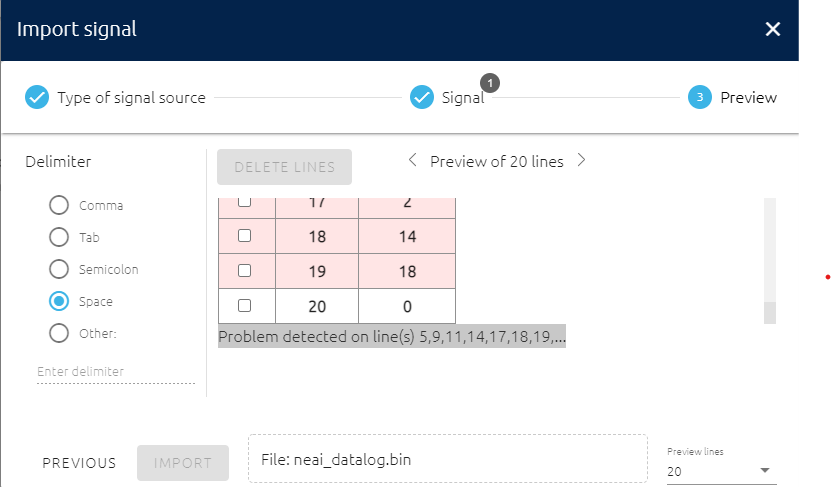Image resolution: width=831 pixels, height=487 pixels.
Task: Click cell value 14 in row 18
Action: pyautogui.click(x=407, y=236)
